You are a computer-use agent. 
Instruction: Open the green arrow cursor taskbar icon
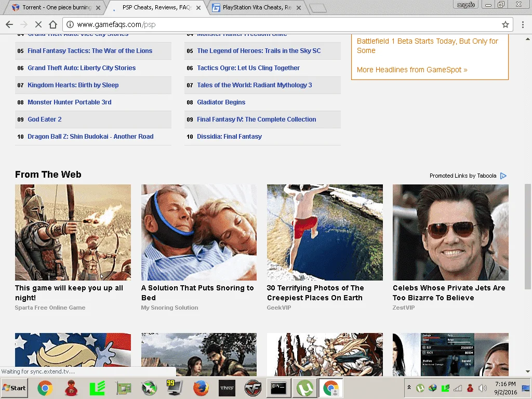149,388
